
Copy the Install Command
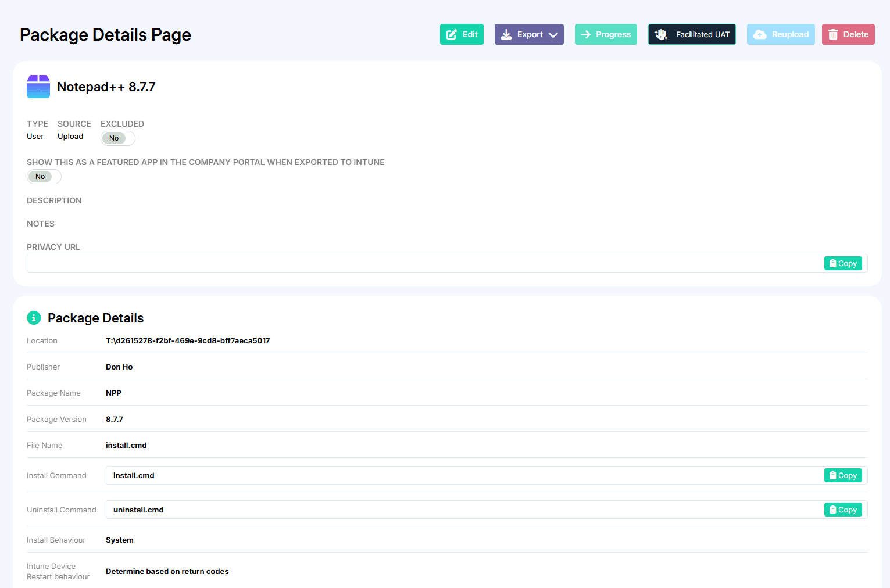tap(842, 475)
